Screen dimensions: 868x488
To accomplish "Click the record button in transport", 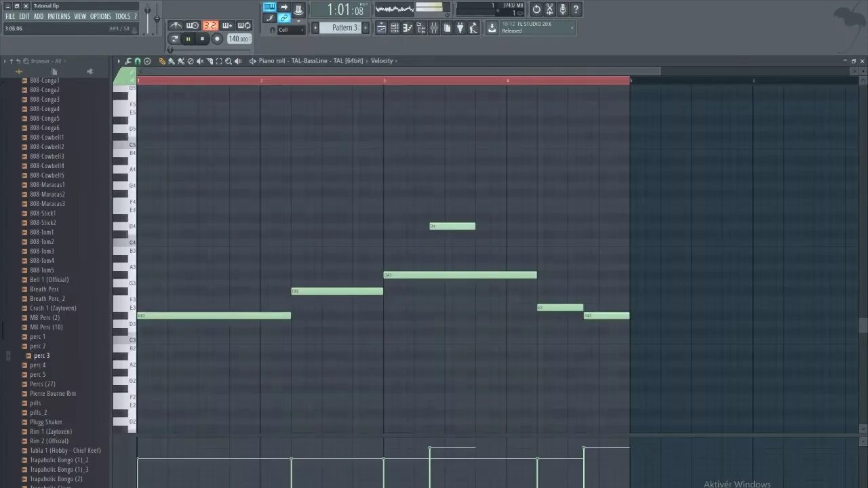I will pyautogui.click(x=217, y=39).
